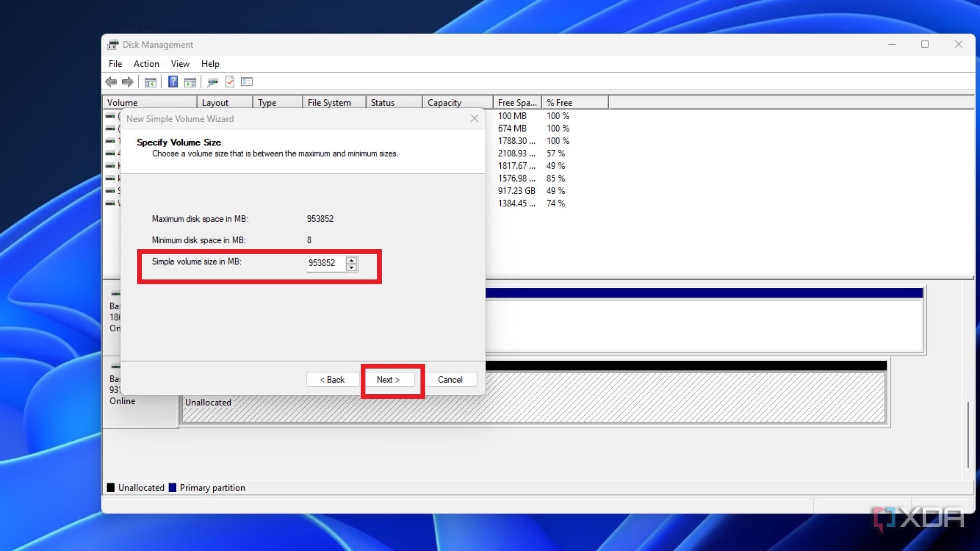Sort by the % Free column header
This screenshot has width=980, height=551.
click(x=575, y=103)
